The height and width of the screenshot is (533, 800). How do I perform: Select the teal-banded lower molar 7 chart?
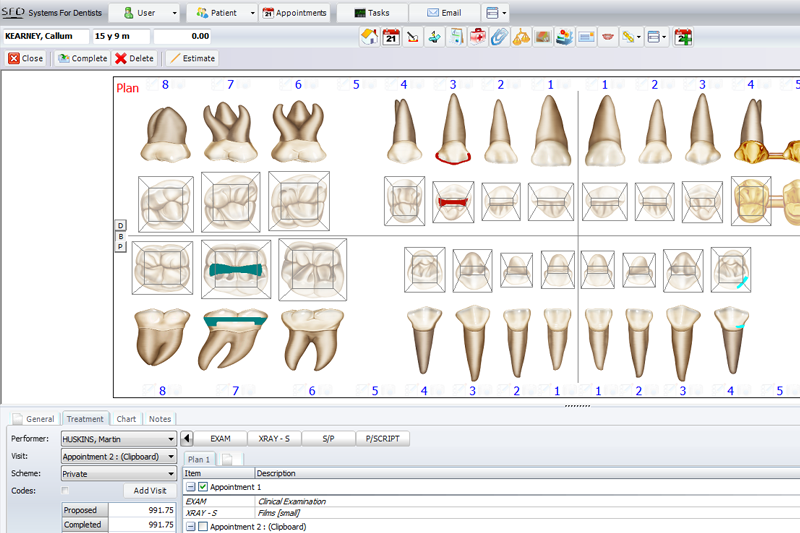click(236, 269)
